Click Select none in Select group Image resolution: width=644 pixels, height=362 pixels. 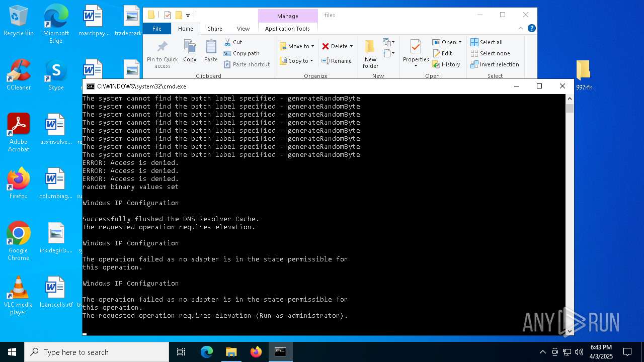coord(490,53)
